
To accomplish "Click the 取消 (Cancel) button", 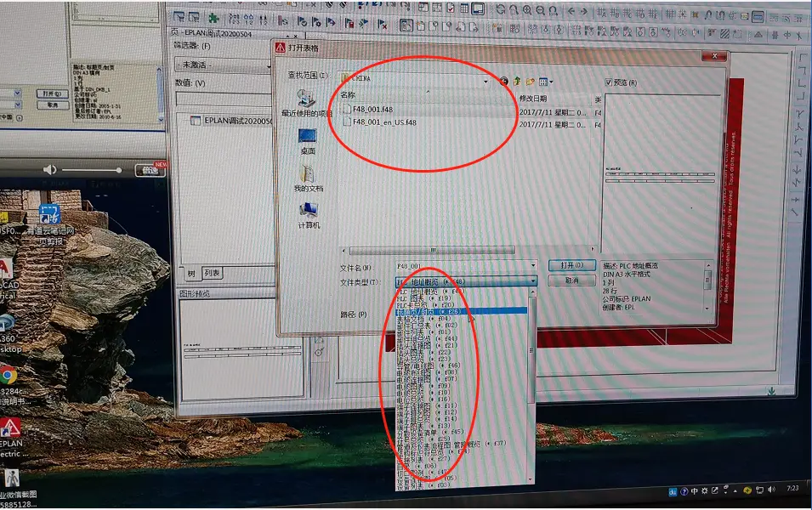I will tap(571, 280).
